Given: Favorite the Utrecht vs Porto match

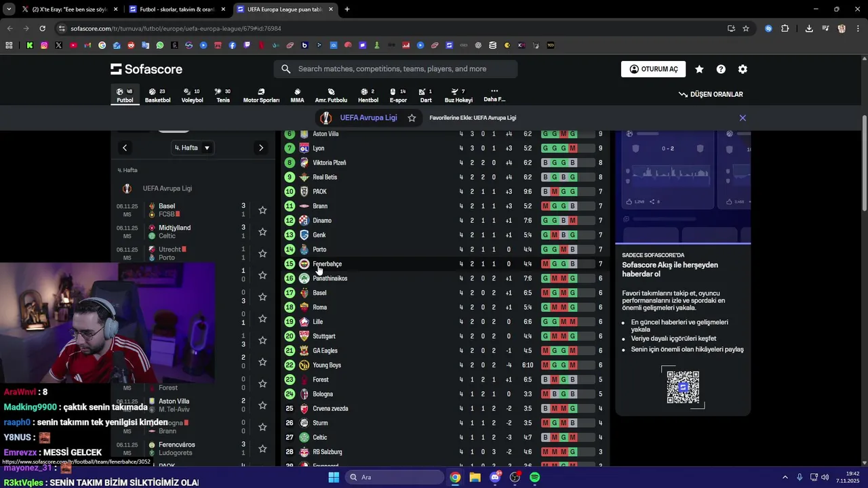Looking at the screenshot, I should click(262, 253).
